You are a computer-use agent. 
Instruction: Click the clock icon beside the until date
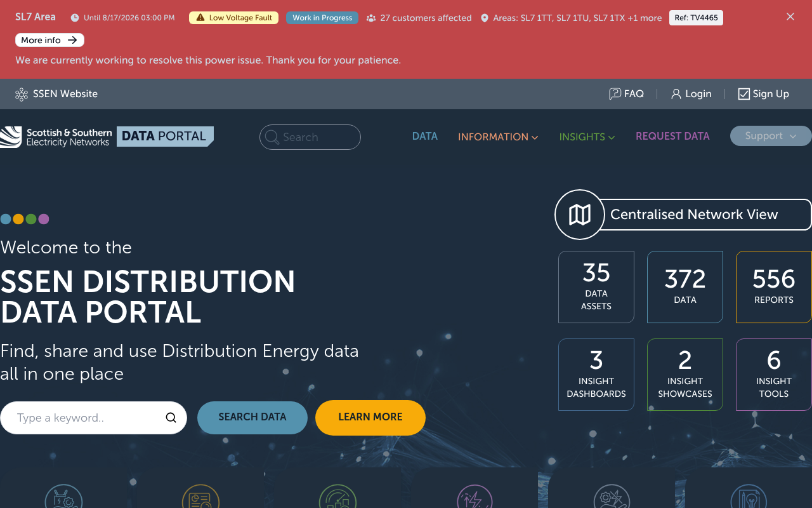tap(75, 18)
